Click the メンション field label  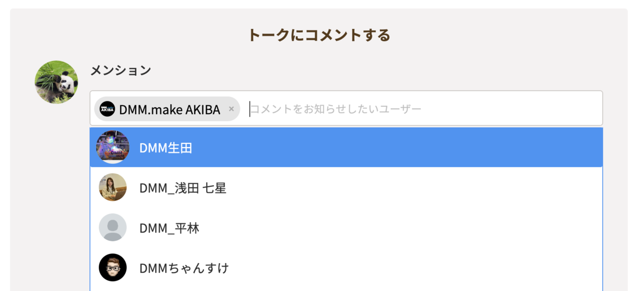tap(120, 70)
